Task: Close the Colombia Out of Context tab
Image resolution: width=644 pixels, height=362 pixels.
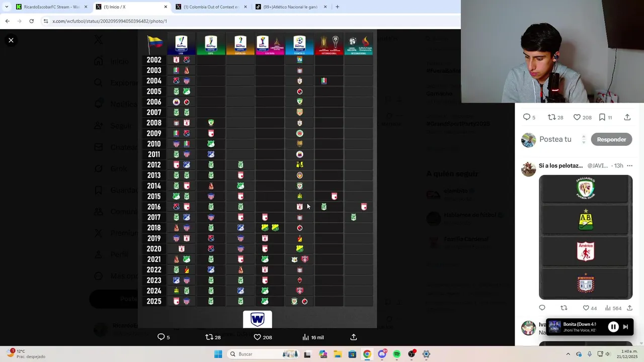Action: (x=246, y=7)
